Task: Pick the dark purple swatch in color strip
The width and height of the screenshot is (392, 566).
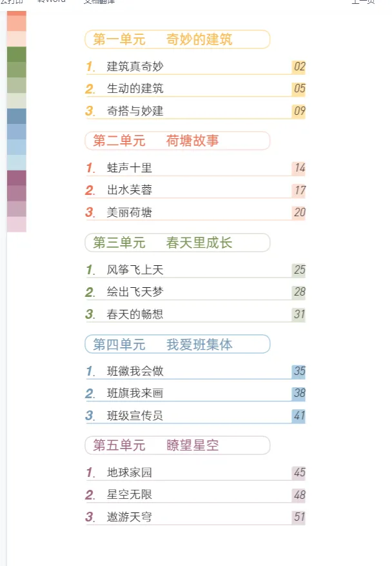Action: click(x=17, y=177)
